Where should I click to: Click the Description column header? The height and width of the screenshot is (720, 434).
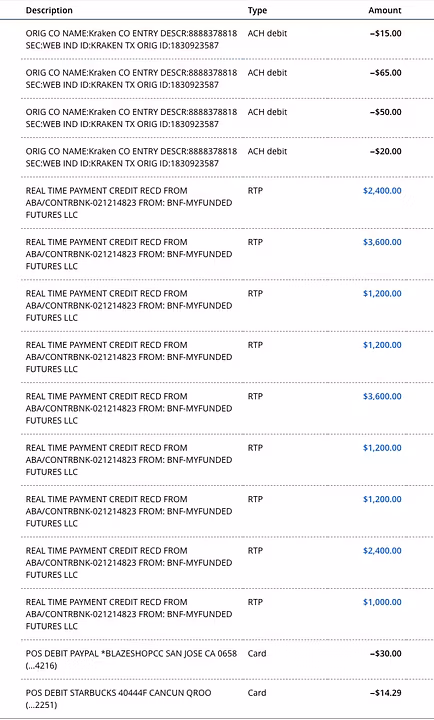point(49,10)
